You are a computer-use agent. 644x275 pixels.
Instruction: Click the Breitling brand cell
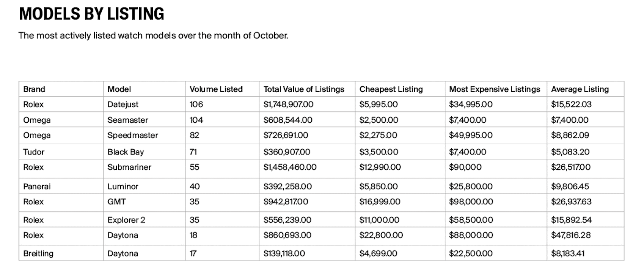point(38,253)
